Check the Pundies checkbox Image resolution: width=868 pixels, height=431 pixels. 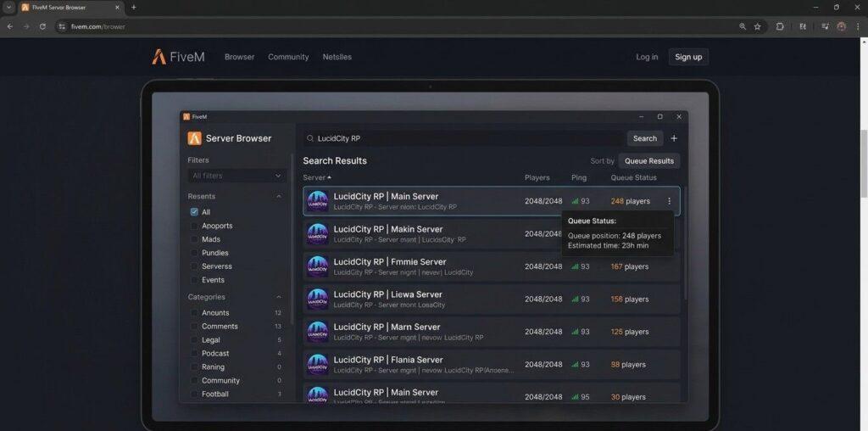(x=194, y=253)
